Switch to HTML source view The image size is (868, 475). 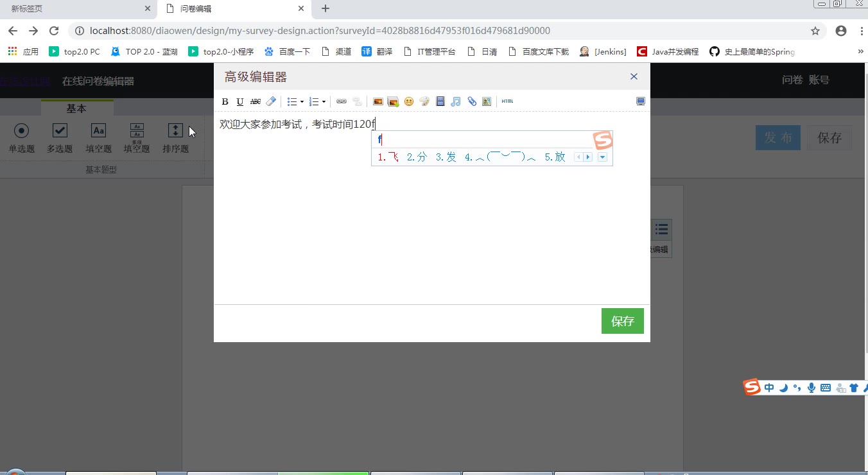[507, 101]
